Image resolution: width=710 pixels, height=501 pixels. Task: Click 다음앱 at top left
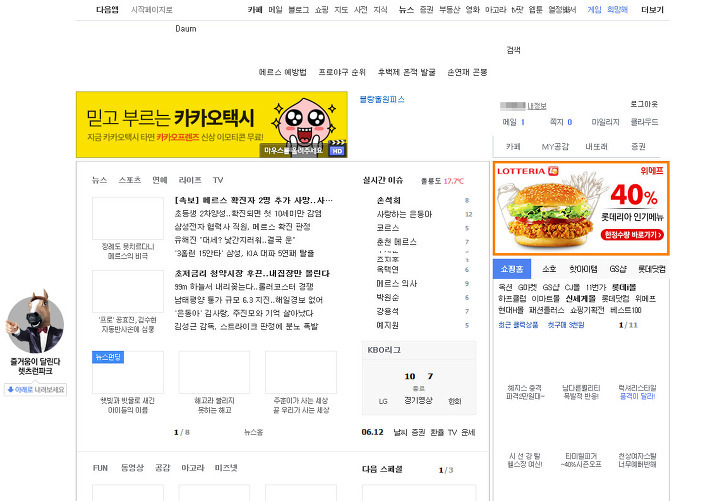pos(107,10)
